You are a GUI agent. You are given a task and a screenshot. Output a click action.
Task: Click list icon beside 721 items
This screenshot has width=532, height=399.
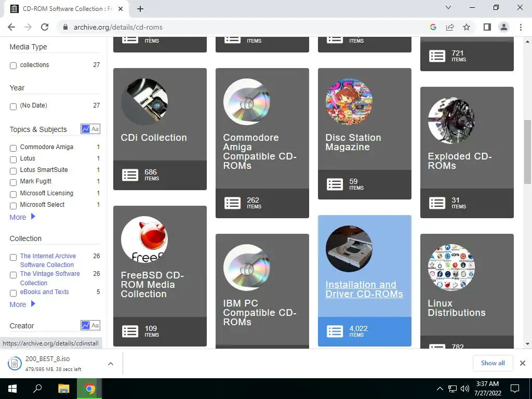coord(437,56)
